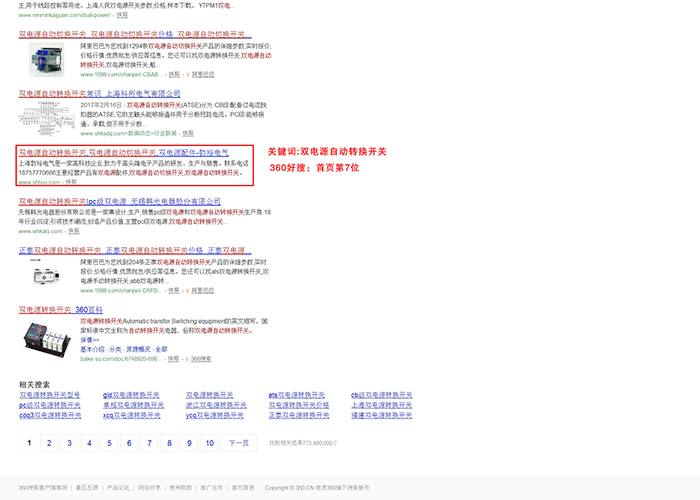Go to results page 7
The width and height of the screenshot is (700, 500).
149,443
